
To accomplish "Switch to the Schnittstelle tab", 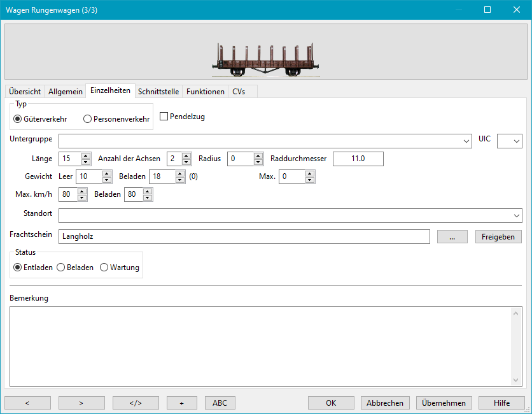I will 158,92.
